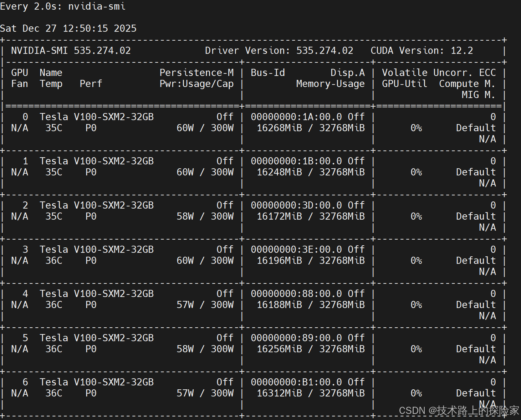Screen dimensions: 521x420
Task: Click the 'Fan' column header
Action: [x=20, y=84]
